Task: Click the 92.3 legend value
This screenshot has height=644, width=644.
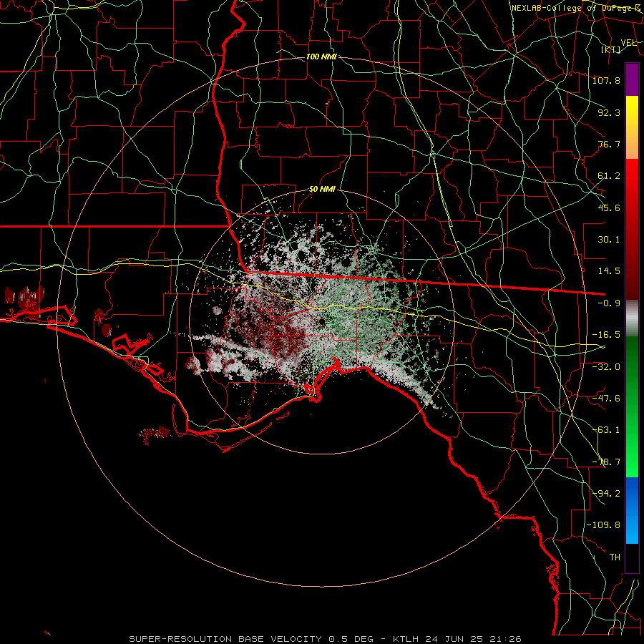Action: [609, 112]
